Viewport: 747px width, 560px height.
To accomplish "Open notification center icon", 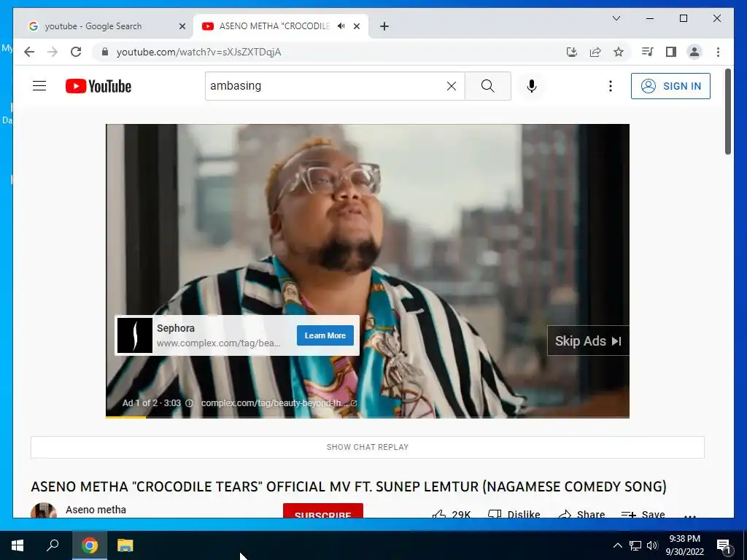I will click(x=723, y=546).
